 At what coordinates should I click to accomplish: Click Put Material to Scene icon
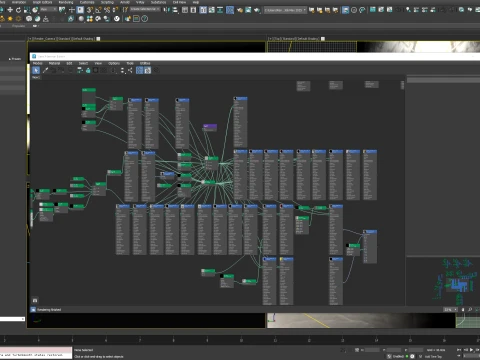coord(53,70)
